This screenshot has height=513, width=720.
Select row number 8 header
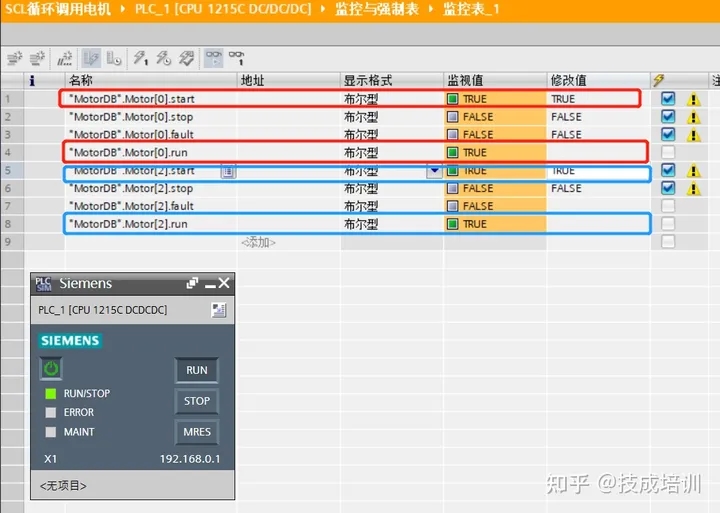12,224
